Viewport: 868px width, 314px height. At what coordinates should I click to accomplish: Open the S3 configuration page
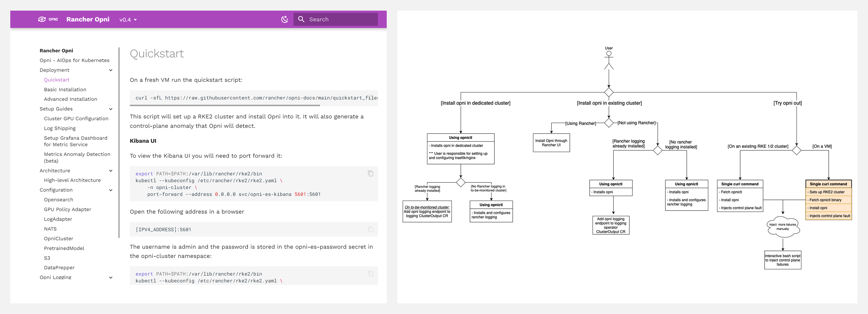[47, 258]
